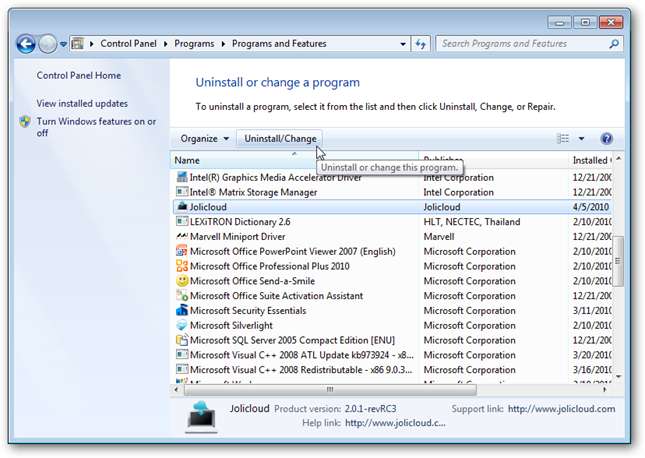Select the Microsoft Silverlight icon
645x458 pixels.
[x=182, y=325]
